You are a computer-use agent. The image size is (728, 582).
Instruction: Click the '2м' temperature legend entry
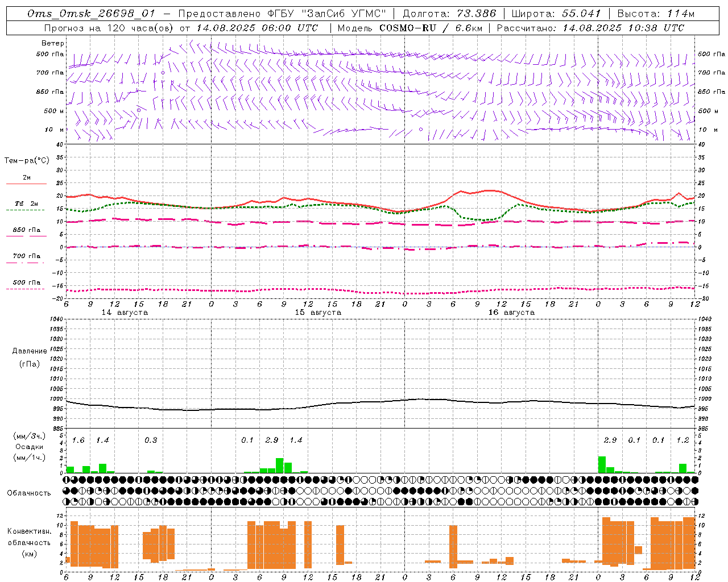click(27, 177)
